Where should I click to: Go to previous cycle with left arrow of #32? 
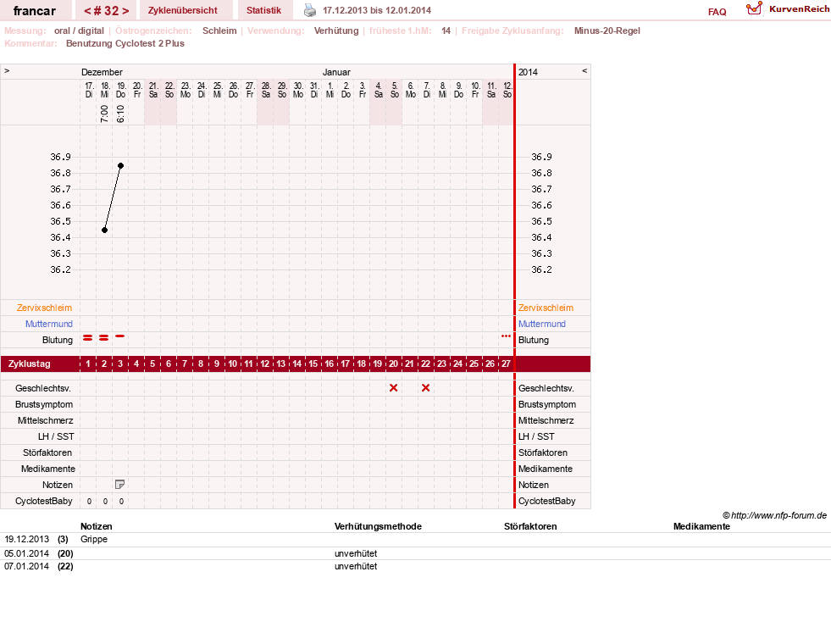tap(87, 11)
